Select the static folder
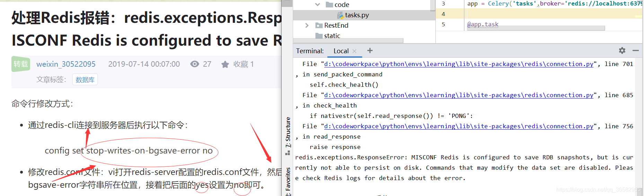This screenshot has height=196, width=644. tap(332, 36)
